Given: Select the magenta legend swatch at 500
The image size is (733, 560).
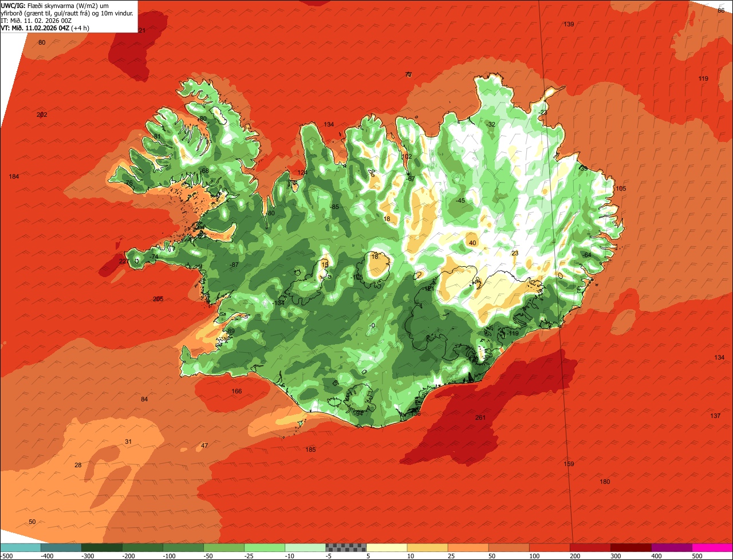Looking at the screenshot, I should [712, 547].
